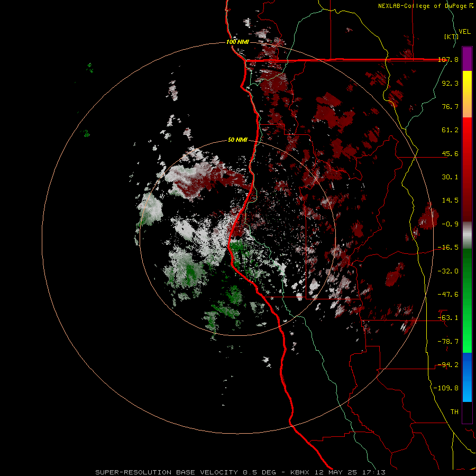
Task: Select the 61.2 legend value
Action: [x=450, y=130]
